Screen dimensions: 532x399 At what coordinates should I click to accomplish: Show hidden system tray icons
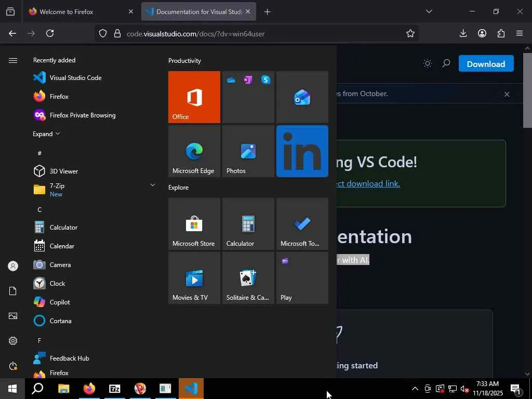click(x=415, y=389)
